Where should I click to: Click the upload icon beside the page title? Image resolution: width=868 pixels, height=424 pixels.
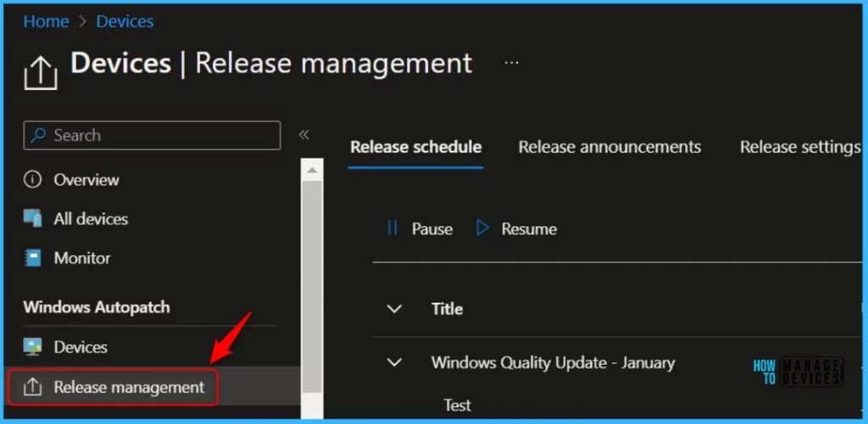coord(41,74)
